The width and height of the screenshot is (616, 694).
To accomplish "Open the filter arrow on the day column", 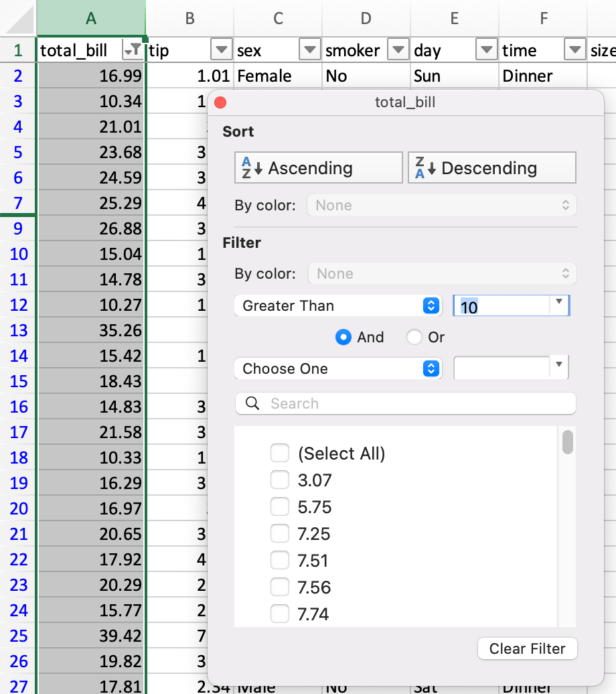I will click(486, 50).
